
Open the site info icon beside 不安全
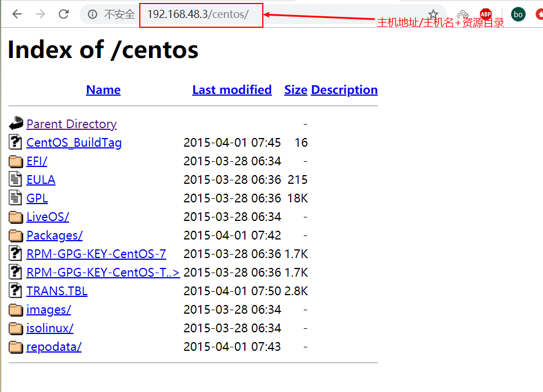click(x=92, y=14)
